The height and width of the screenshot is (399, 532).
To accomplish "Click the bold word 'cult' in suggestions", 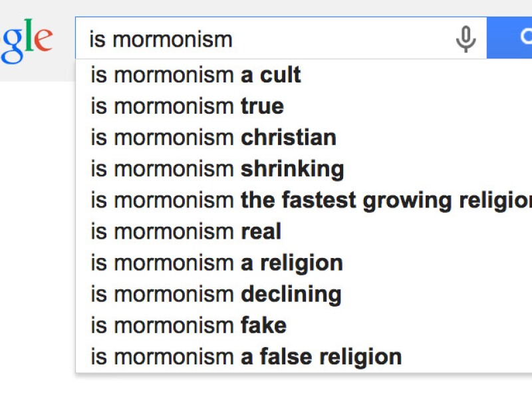I will [280, 75].
